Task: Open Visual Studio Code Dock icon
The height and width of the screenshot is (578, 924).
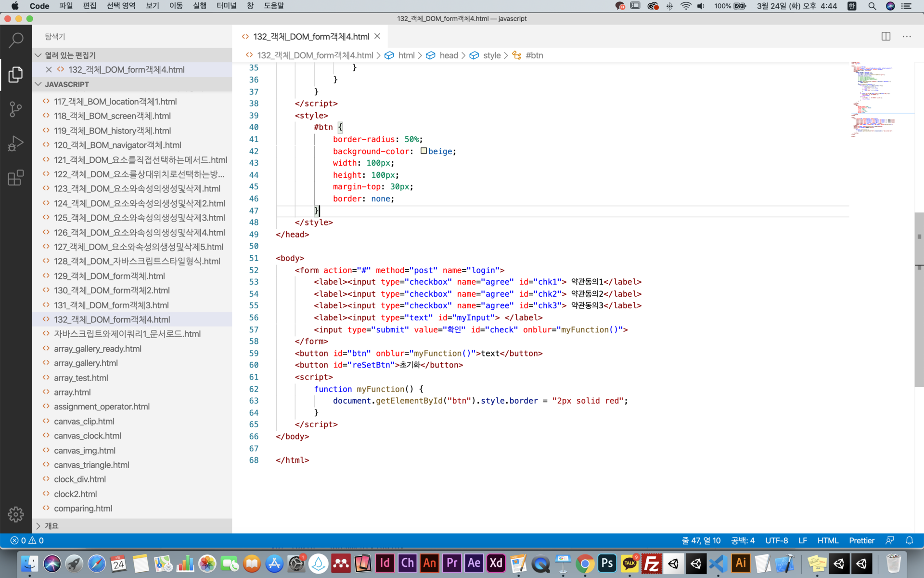Action: (718, 563)
